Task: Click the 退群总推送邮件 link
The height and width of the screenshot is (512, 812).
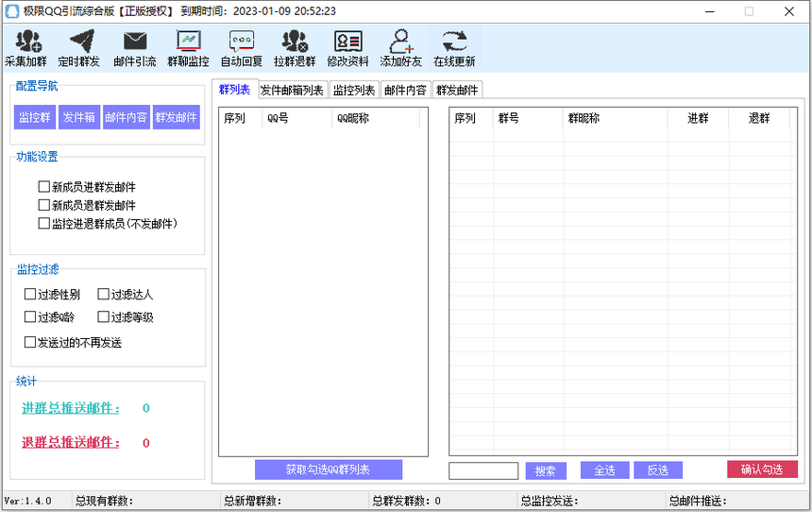Action: 71,442
